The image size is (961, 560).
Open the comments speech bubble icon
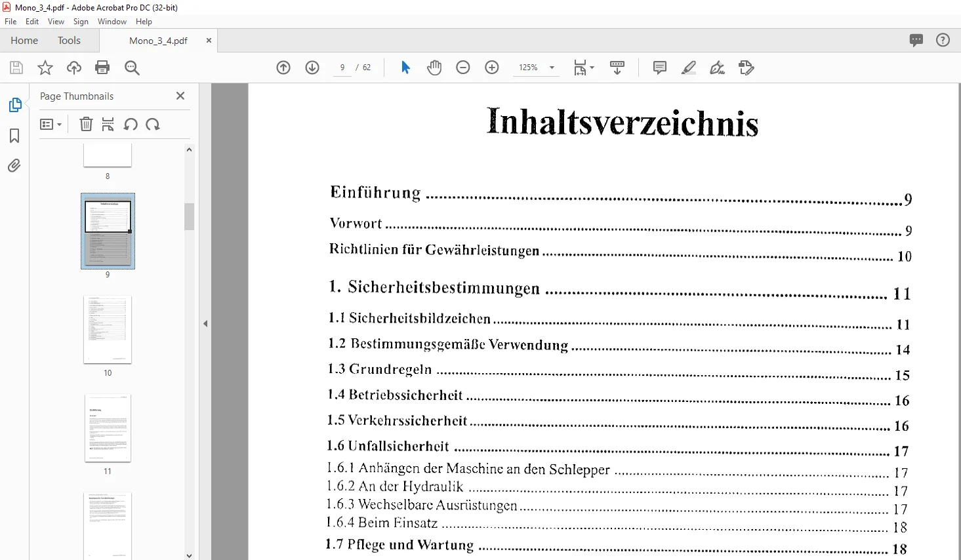pyautogui.click(x=916, y=40)
